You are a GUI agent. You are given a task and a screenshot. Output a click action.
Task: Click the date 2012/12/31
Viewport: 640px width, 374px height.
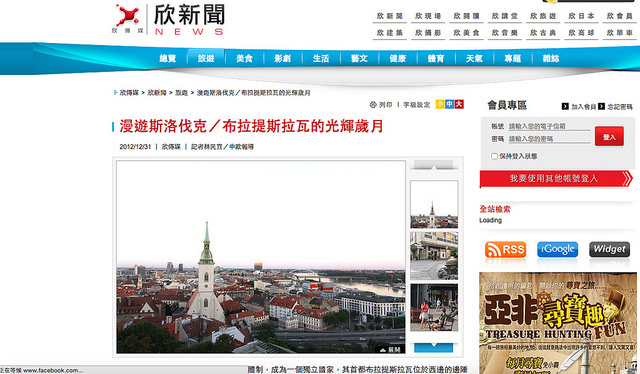(135, 147)
